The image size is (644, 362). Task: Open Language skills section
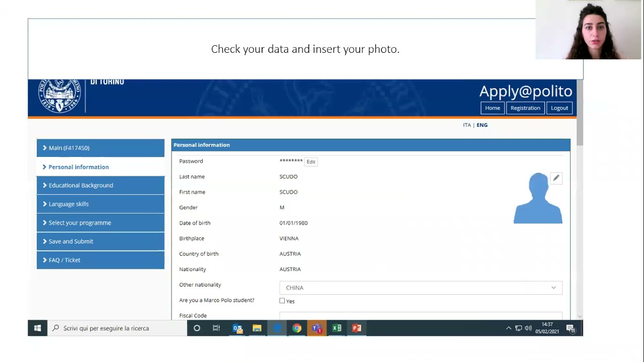click(x=101, y=204)
